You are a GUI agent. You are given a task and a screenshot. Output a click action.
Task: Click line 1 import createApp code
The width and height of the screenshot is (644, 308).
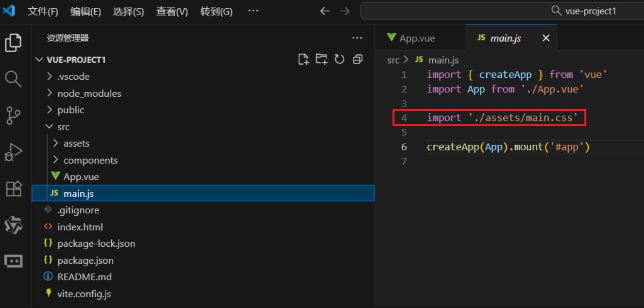517,74
